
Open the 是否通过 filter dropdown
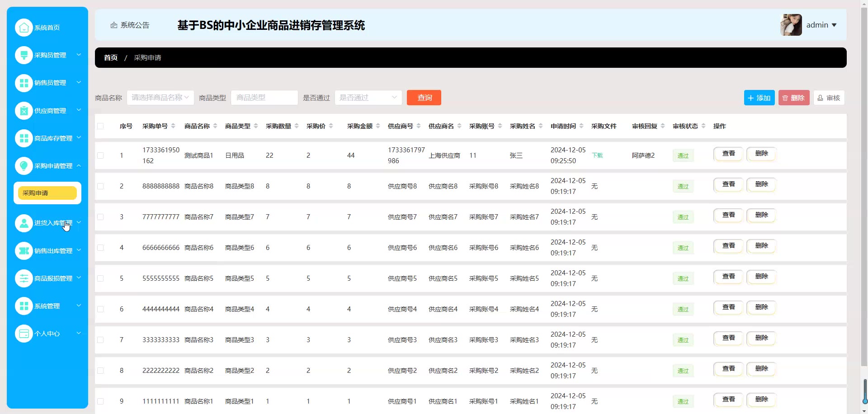pyautogui.click(x=368, y=98)
